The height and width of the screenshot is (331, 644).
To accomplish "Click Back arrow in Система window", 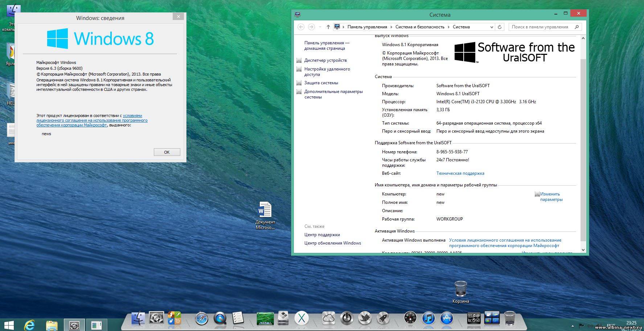I will (x=301, y=27).
